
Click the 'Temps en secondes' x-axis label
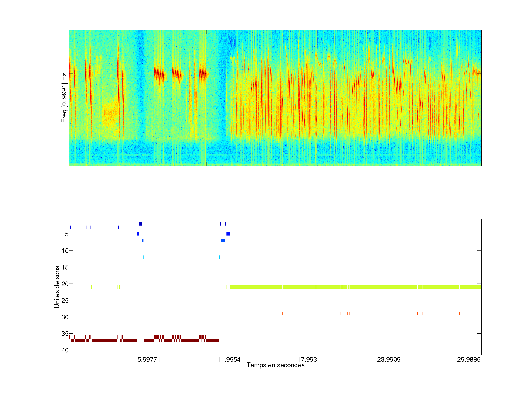point(275,365)
